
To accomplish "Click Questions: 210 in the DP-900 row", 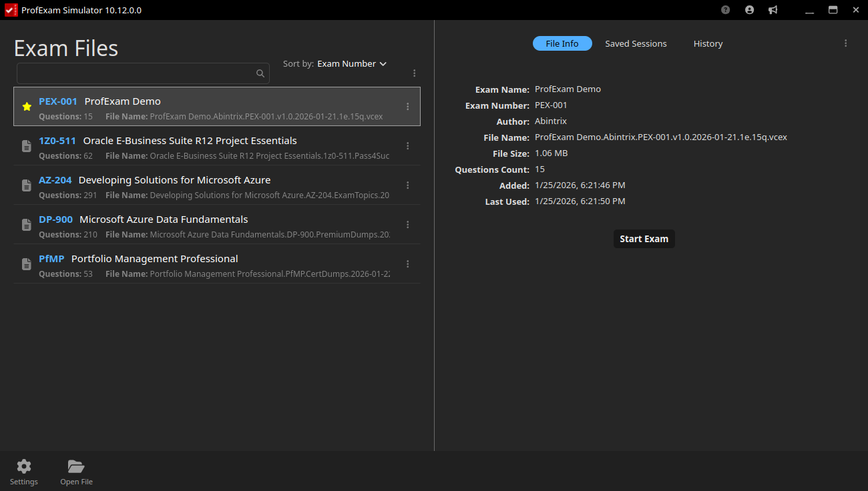I will click(x=68, y=235).
